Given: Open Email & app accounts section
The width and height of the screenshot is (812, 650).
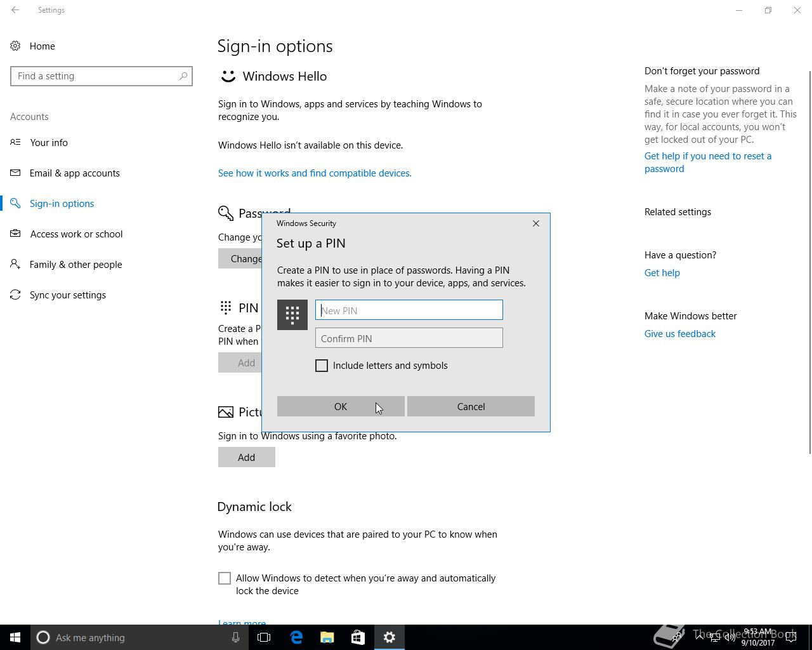Looking at the screenshot, I should pos(75,173).
